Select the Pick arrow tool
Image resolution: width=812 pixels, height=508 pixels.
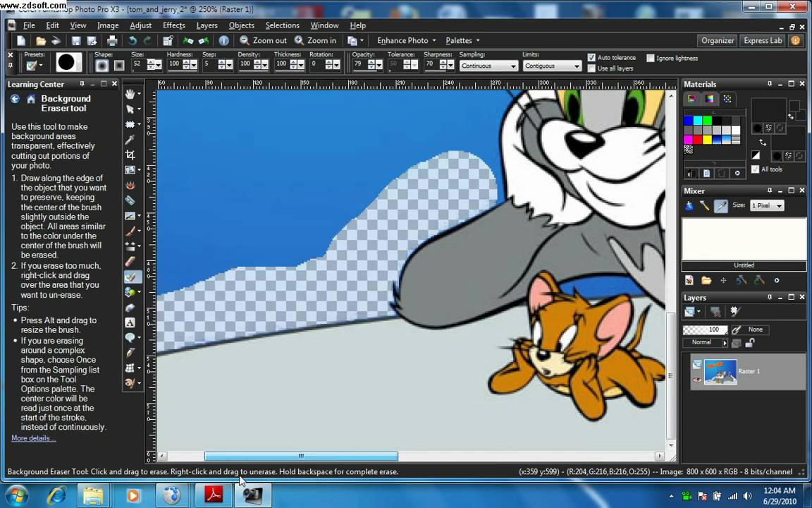[130, 109]
